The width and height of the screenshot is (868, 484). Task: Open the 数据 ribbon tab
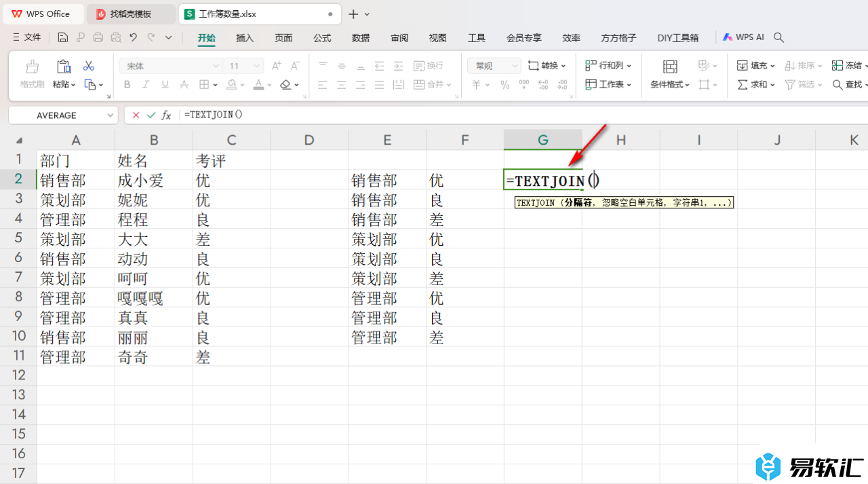[x=361, y=38]
